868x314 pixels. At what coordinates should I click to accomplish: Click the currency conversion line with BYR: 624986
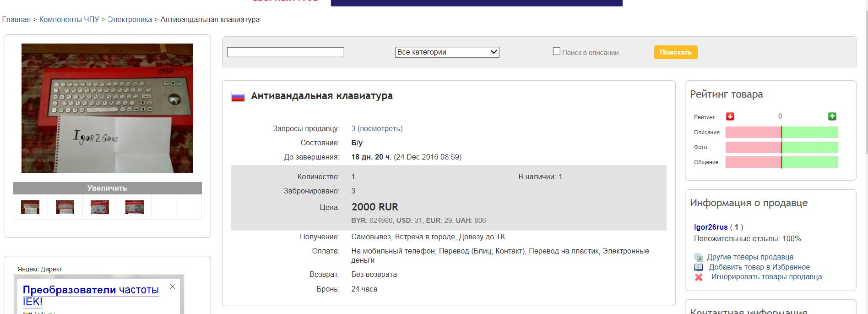[418, 220]
